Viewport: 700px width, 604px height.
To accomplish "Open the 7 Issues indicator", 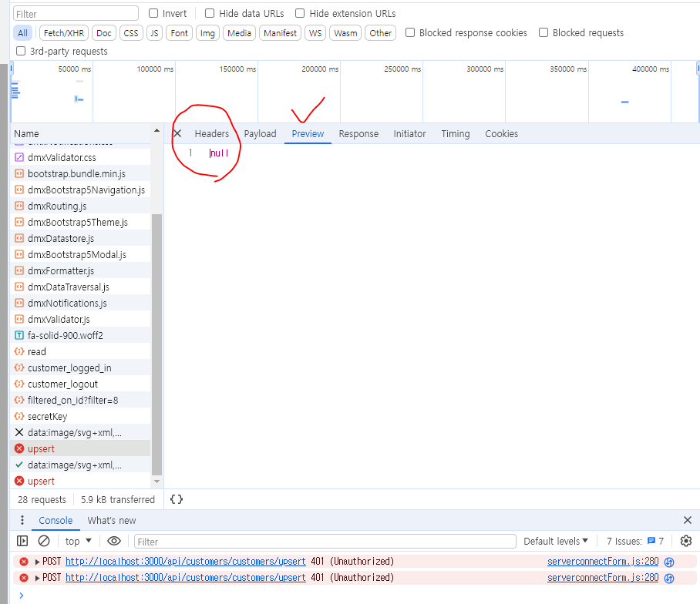I will point(635,541).
